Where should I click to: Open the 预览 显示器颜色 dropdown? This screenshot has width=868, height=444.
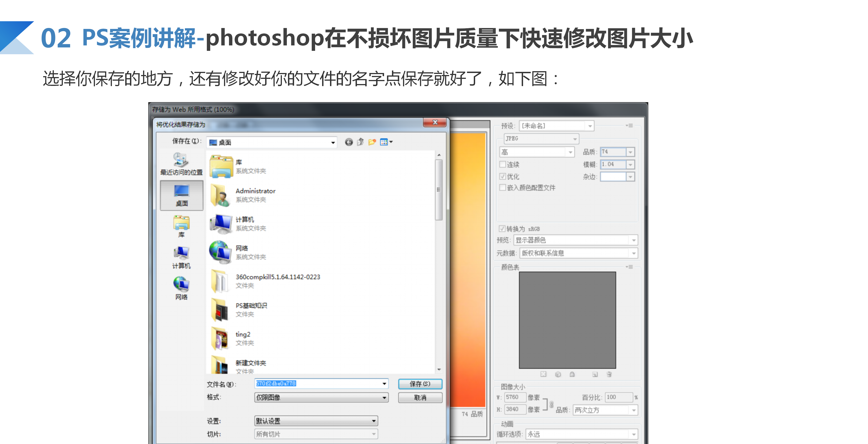pos(576,240)
